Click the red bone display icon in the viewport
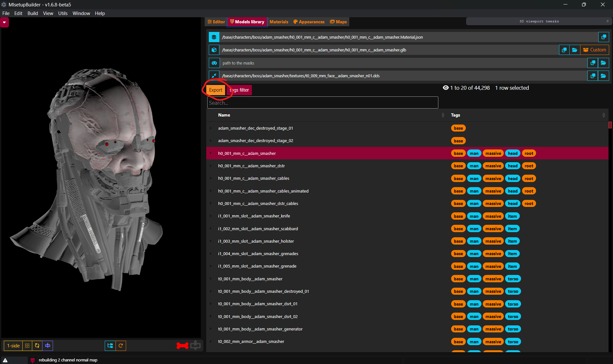Screen dimensions: 613x364 (182, 345)
